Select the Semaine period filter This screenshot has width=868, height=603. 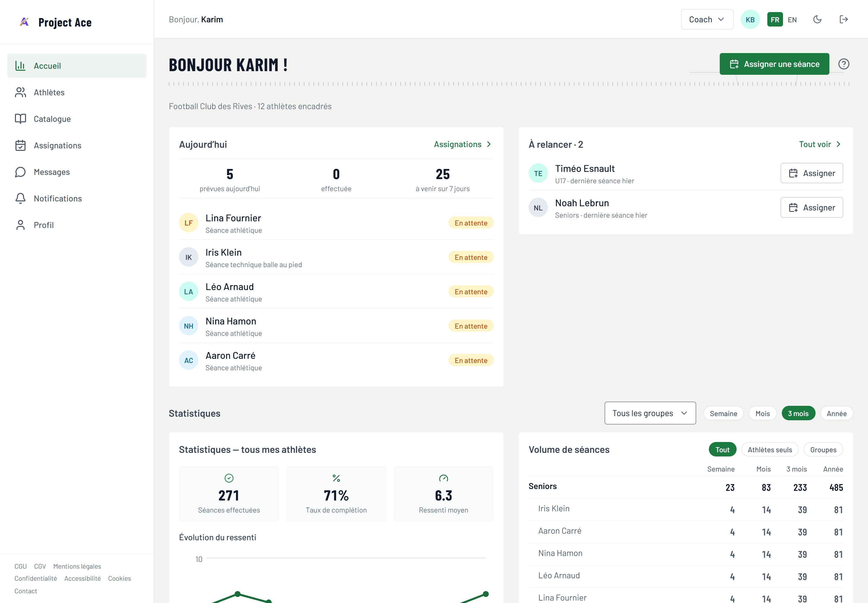pos(723,413)
